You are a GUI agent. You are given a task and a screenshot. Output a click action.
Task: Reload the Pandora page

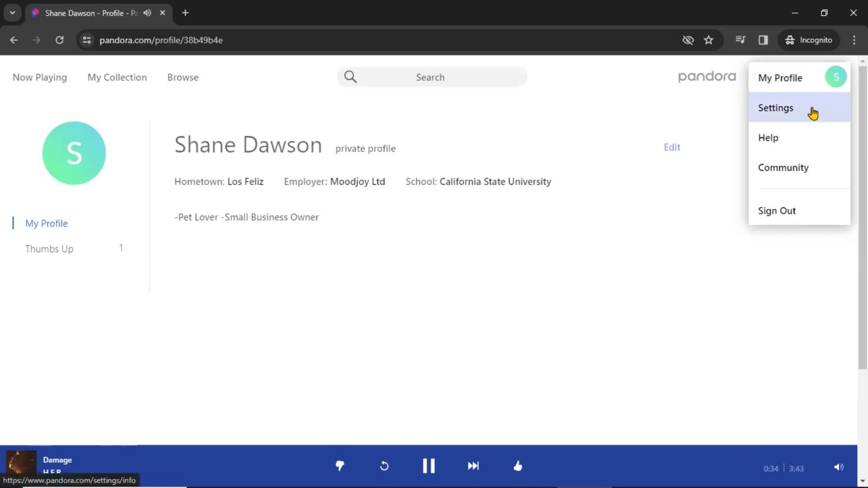point(59,40)
